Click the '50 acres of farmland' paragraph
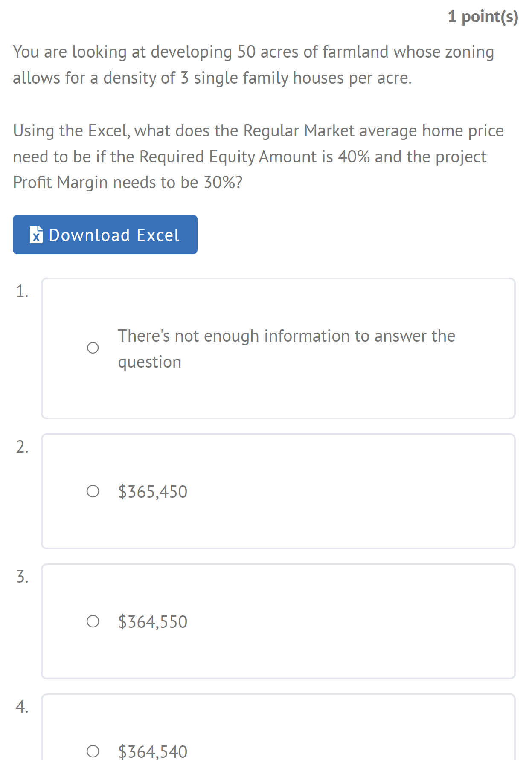Screen dimensions: 532x760 tap(253, 65)
